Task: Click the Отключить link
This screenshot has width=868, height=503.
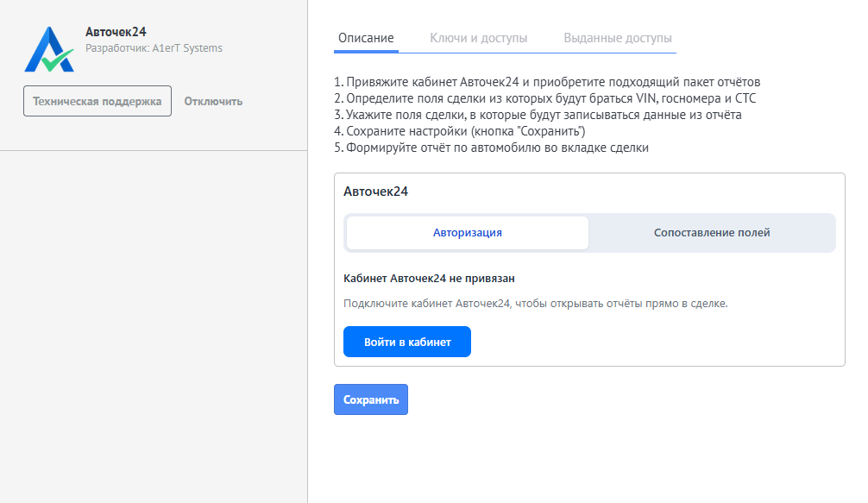Action: pos(213,101)
